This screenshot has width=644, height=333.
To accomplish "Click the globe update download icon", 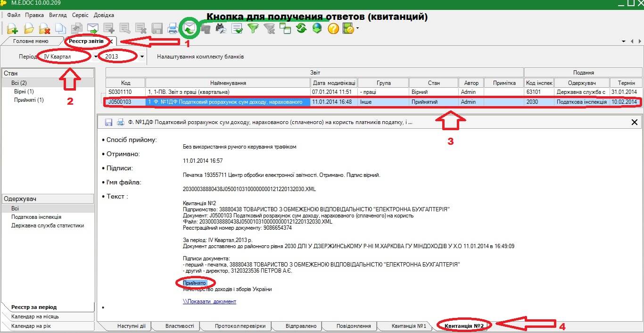I will (x=317, y=29).
